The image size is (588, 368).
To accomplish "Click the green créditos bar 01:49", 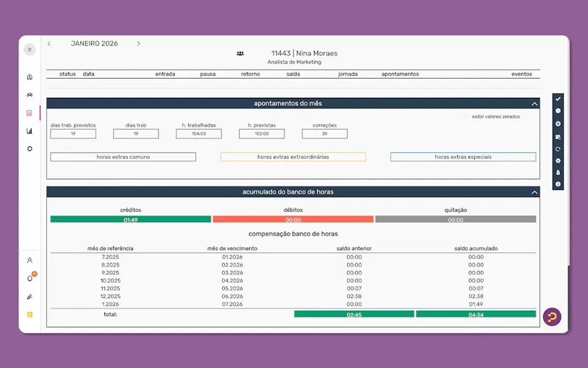I will [131, 219].
